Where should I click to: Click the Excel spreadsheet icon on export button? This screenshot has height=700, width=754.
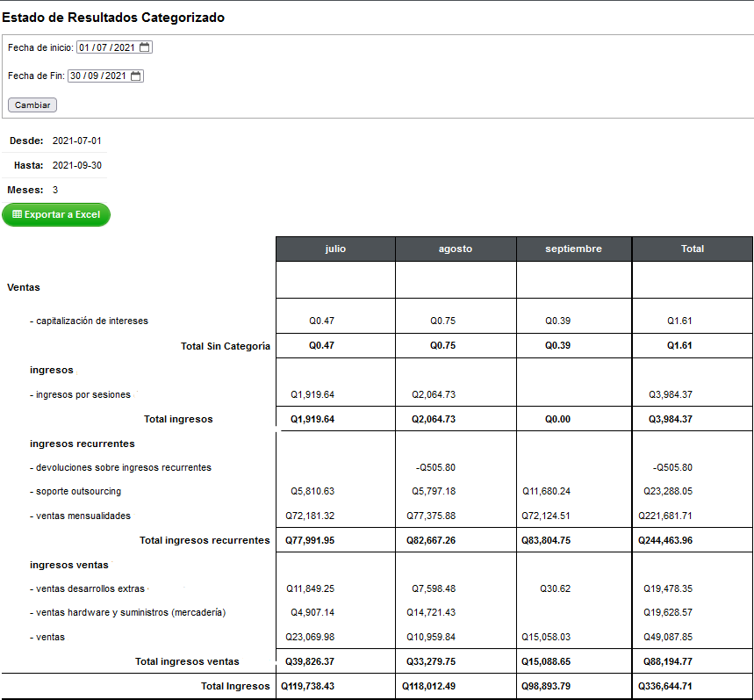coord(18,214)
